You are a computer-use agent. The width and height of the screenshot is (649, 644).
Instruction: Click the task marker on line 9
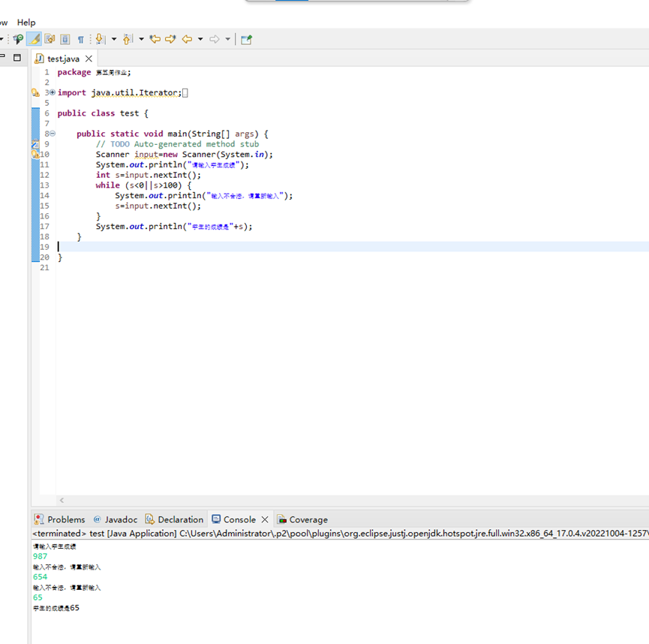(x=35, y=143)
